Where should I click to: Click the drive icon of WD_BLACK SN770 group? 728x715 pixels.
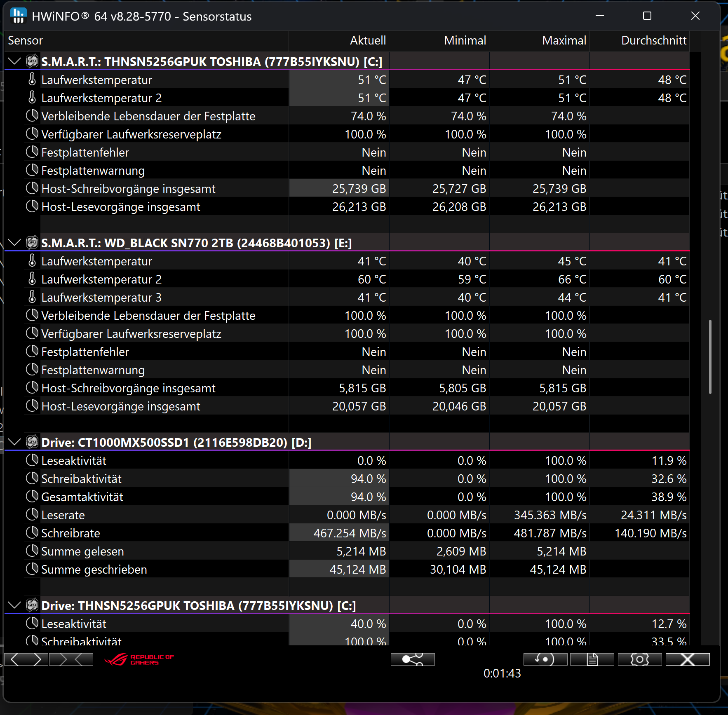[32, 243]
